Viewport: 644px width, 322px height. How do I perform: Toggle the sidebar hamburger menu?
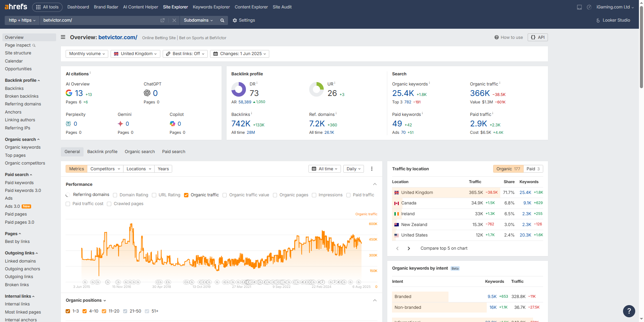pyautogui.click(x=63, y=37)
